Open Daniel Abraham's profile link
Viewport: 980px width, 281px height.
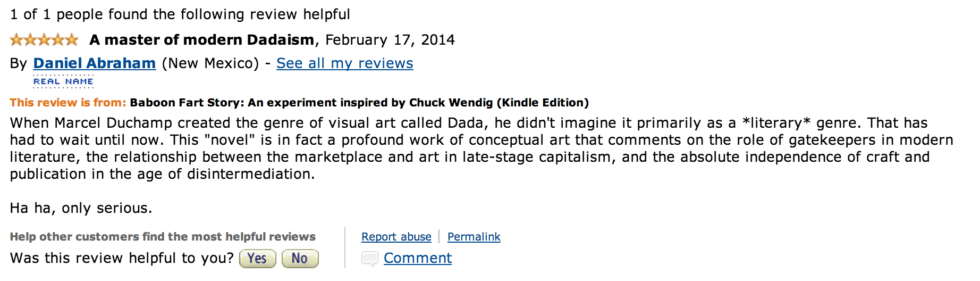click(x=94, y=63)
